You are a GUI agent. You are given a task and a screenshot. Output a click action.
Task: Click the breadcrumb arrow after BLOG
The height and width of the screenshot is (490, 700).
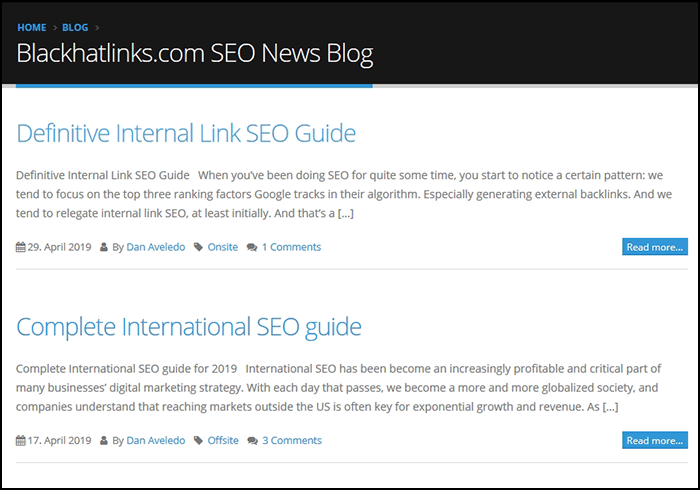click(97, 28)
